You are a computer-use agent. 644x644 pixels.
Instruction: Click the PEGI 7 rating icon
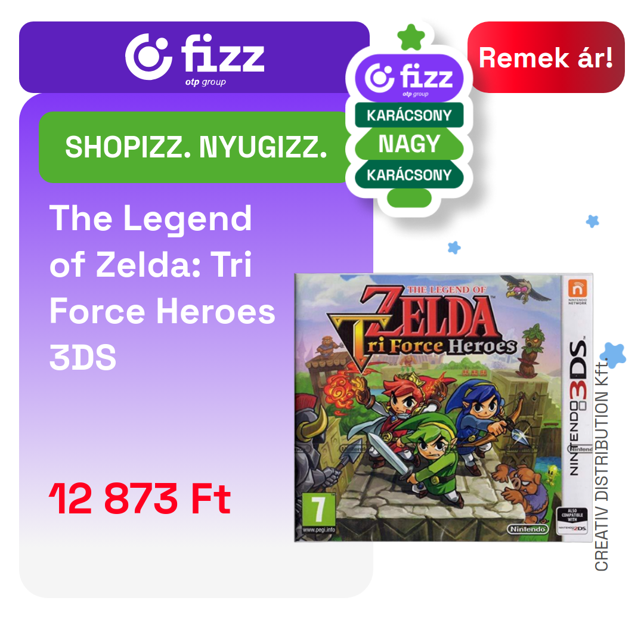318,513
